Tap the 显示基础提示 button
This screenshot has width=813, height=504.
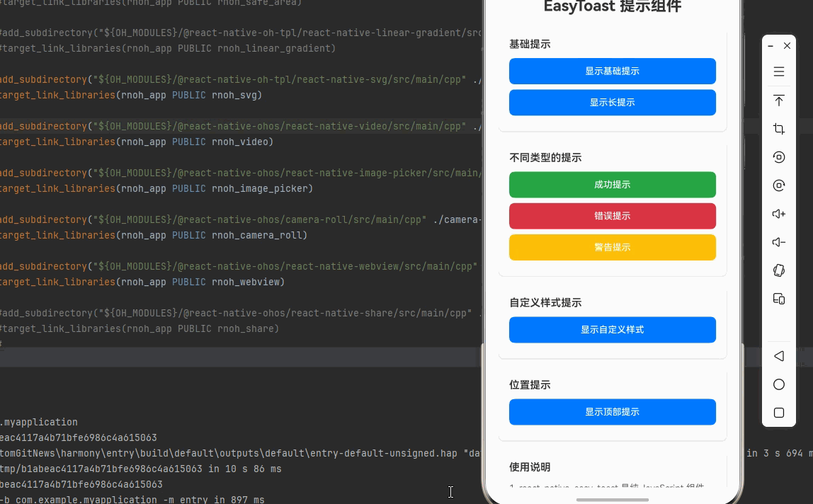(613, 71)
